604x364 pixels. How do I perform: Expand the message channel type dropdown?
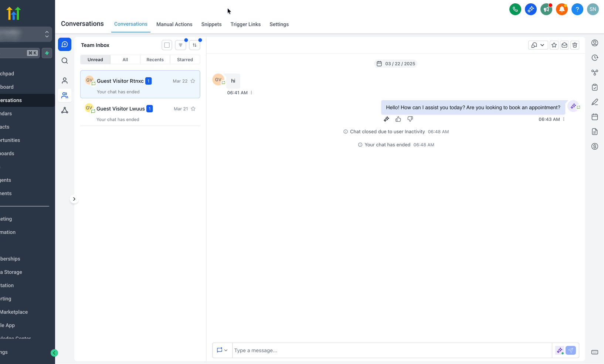click(x=222, y=350)
